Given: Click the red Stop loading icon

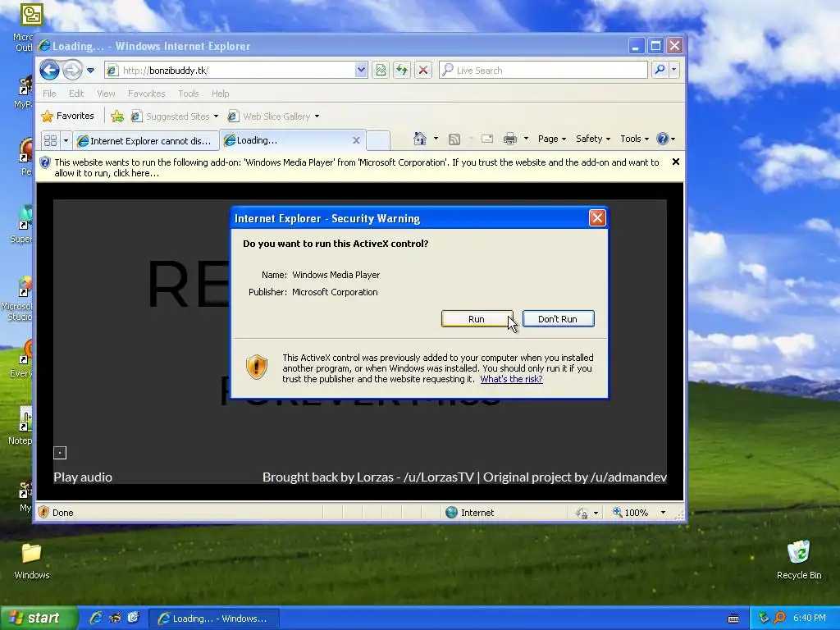Looking at the screenshot, I should (423, 71).
